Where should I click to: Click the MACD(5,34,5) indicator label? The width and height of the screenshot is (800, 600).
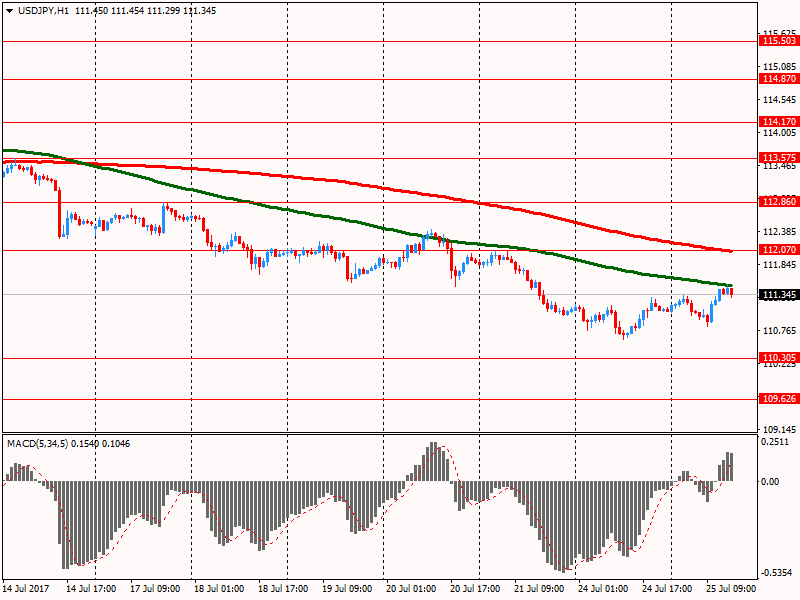click(x=37, y=444)
